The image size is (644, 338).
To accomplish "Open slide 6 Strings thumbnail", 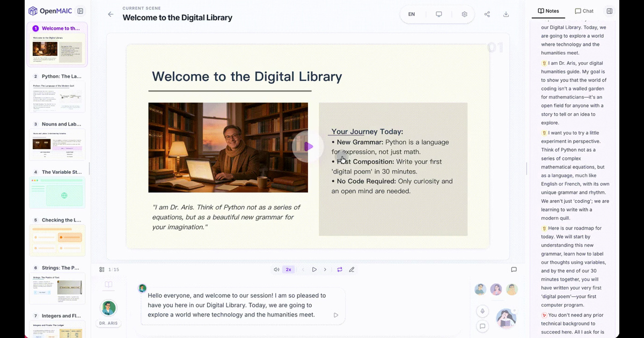I will (57, 284).
